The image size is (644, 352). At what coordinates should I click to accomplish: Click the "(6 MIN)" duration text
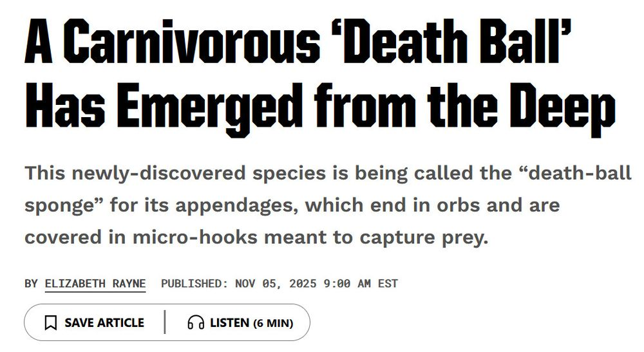[273, 323]
